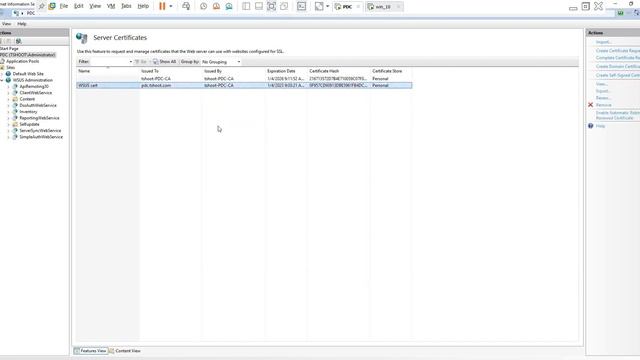Click the WSUS Administration globe icon
640x360 pixels.
click(x=8, y=80)
